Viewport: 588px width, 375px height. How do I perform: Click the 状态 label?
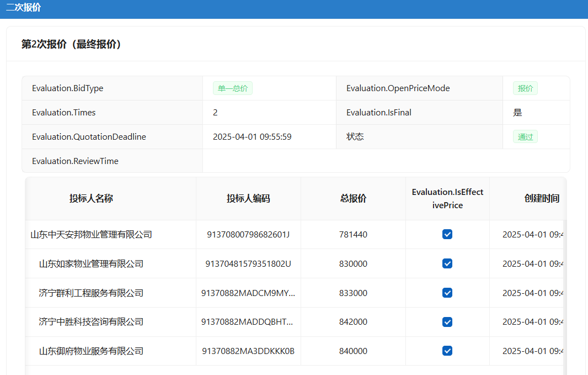click(x=355, y=136)
